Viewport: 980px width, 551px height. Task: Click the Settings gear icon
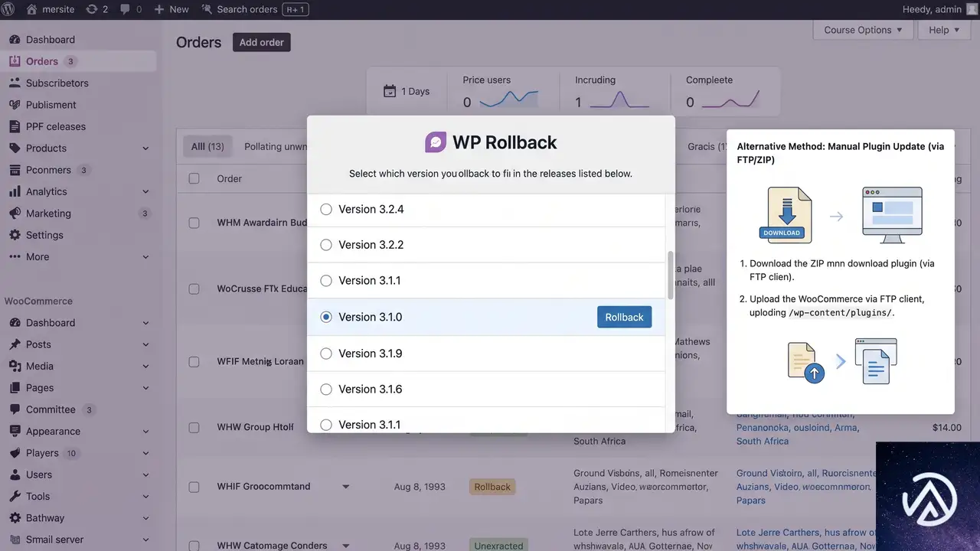(x=15, y=235)
